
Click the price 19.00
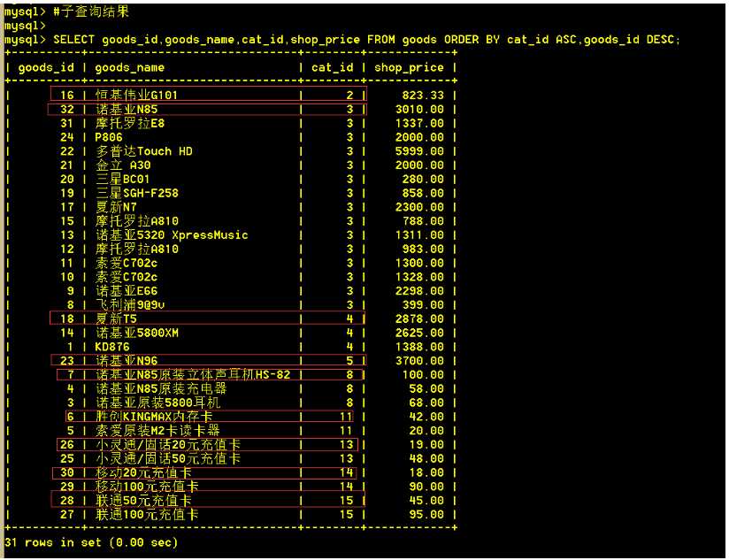(x=426, y=445)
